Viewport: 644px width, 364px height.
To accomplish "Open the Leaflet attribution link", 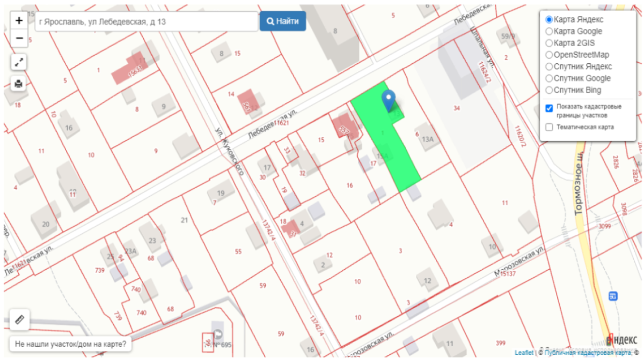I will 524,352.
